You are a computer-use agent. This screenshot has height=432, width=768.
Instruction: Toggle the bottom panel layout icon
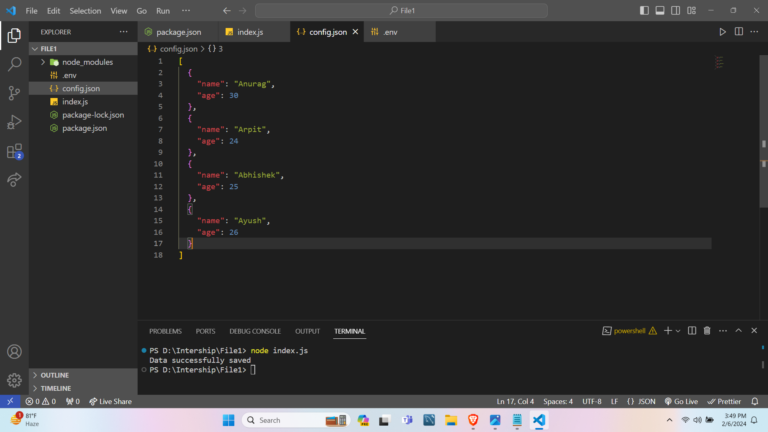tap(660, 10)
